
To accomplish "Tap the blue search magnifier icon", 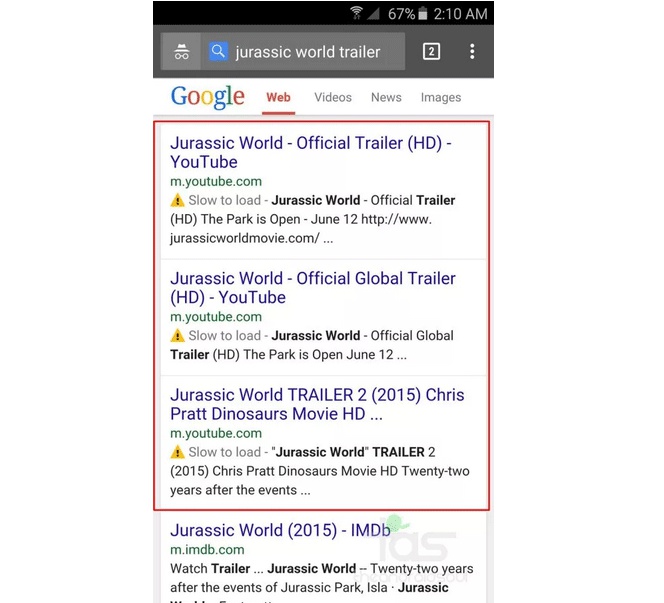I will (218, 52).
